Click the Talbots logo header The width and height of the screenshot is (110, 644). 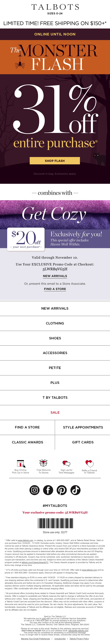coord(55,7)
